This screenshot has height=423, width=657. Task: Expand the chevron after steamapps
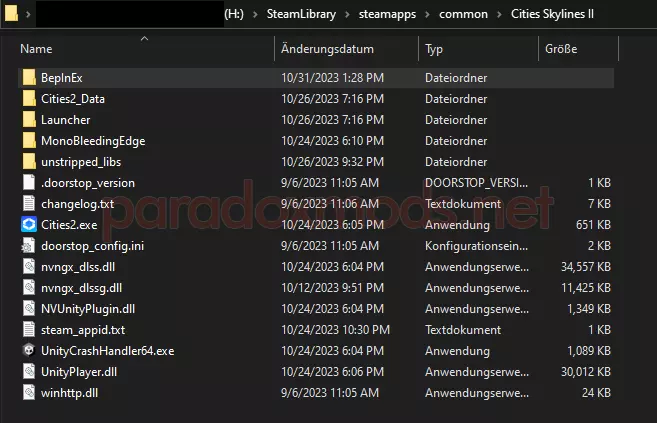tap(427, 14)
